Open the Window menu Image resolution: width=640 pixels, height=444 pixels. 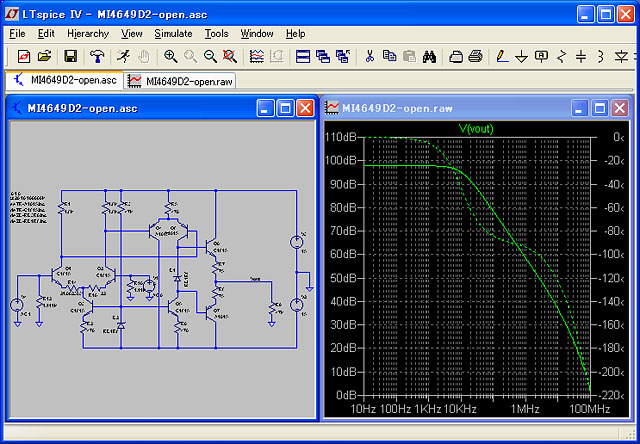(257, 34)
